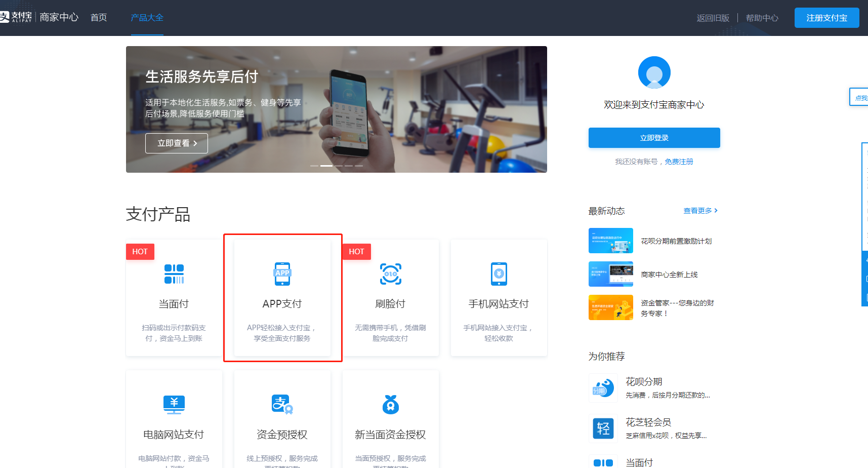Click 刷脸付 face-scan icon
The image size is (868, 468).
(x=391, y=274)
